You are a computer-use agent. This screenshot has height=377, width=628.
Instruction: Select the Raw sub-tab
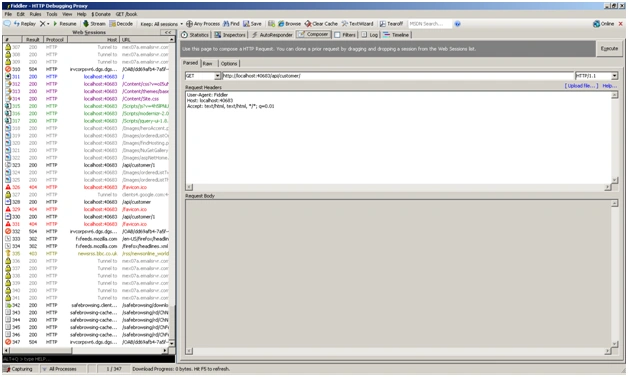point(207,63)
